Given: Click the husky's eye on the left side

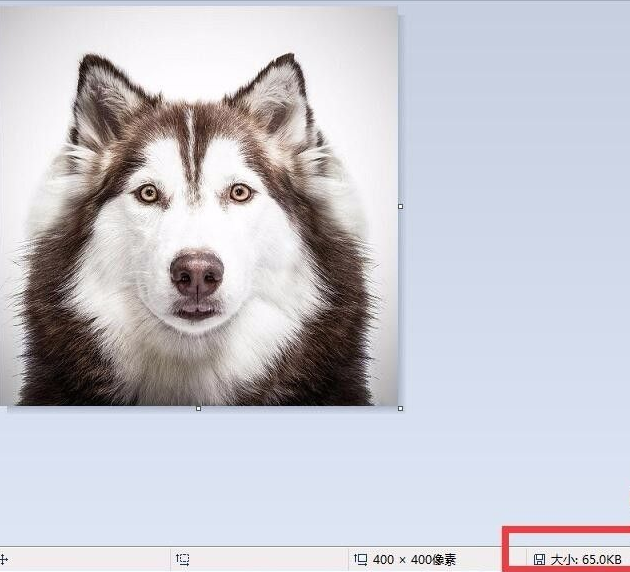Looking at the screenshot, I should [x=149, y=193].
